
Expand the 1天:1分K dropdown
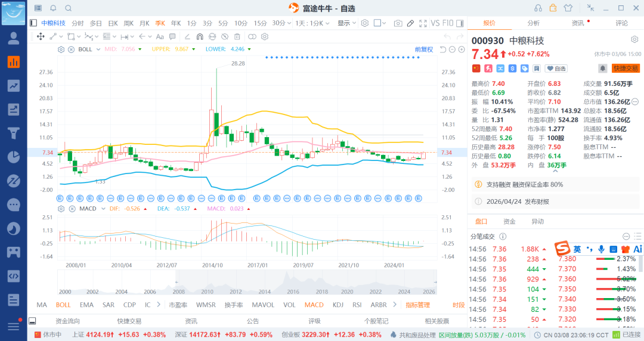click(x=312, y=23)
